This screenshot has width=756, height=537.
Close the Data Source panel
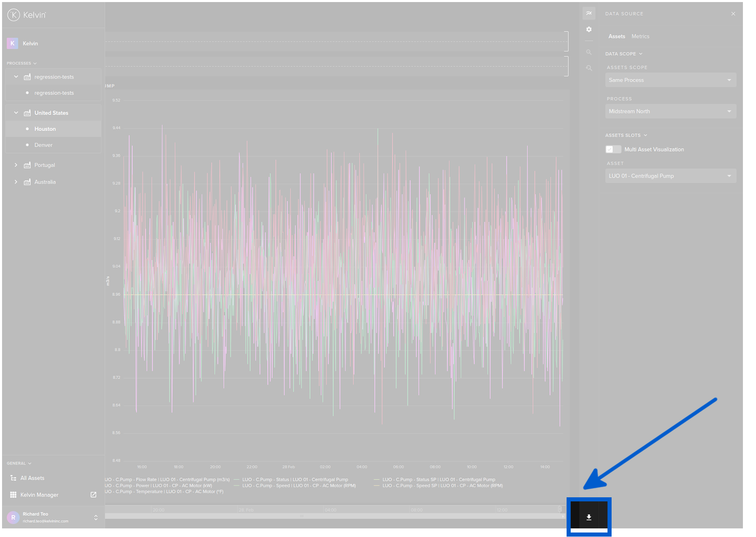733,14
